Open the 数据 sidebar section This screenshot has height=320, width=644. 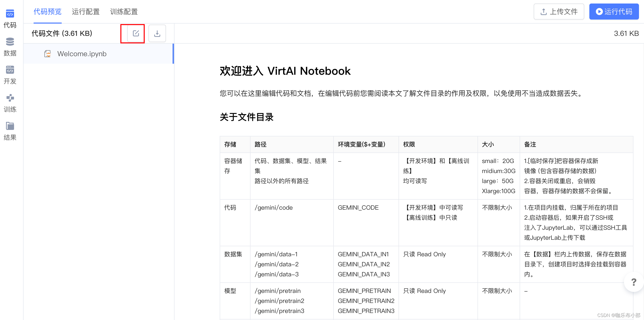coord(10,47)
